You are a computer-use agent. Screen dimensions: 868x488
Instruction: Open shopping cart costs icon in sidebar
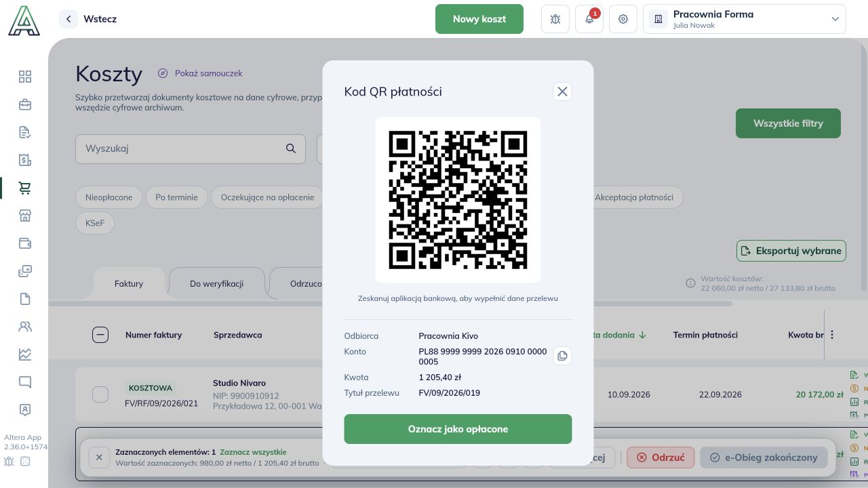[x=25, y=188]
